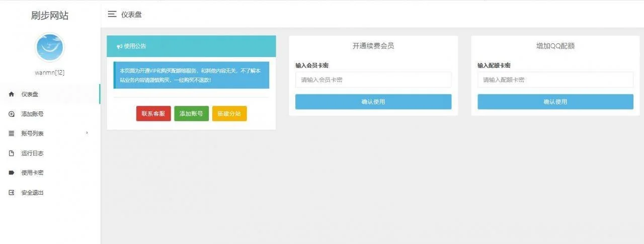Click the hamburger menu icon beside 仪表盘

pyautogui.click(x=112, y=14)
